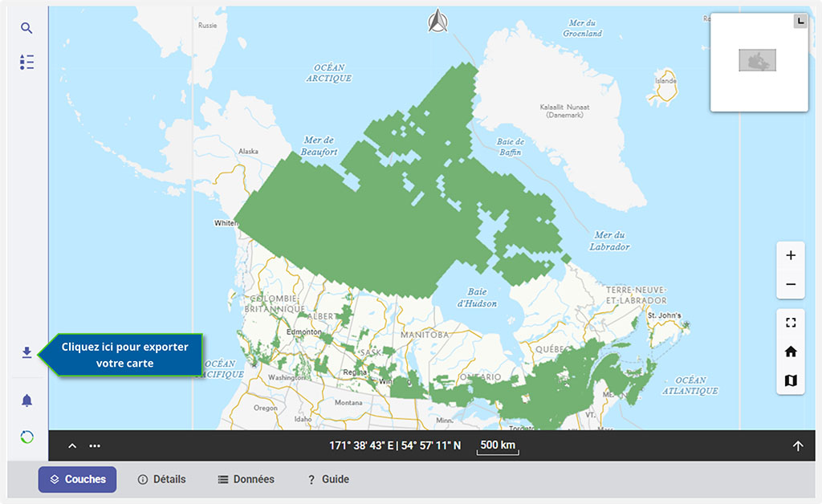Zoom in on the map

click(x=791, y=255)
